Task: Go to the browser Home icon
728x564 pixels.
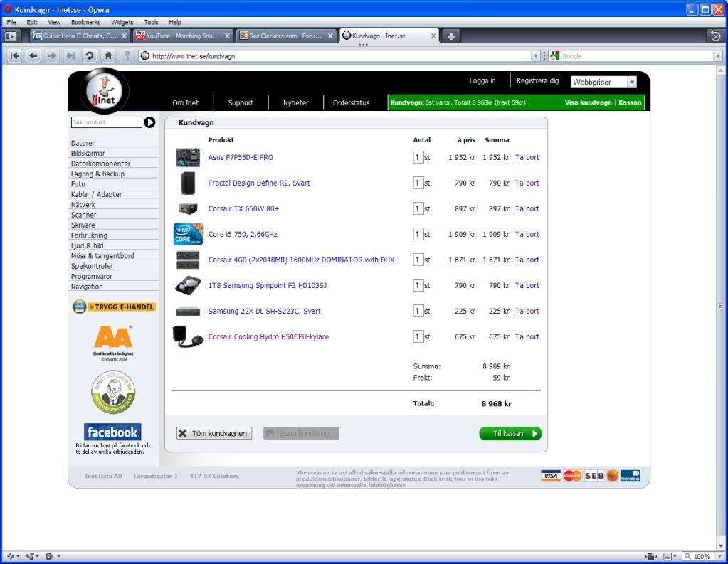Action: coord(108,55)
